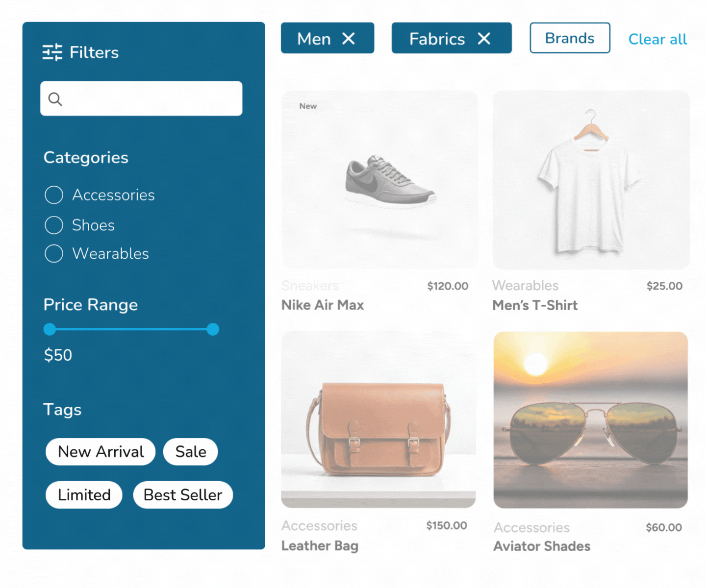Screen dimensions: 706x588
Task: Toggle the Limited tag
Action: pyautogui.click(x=84, y=494)
